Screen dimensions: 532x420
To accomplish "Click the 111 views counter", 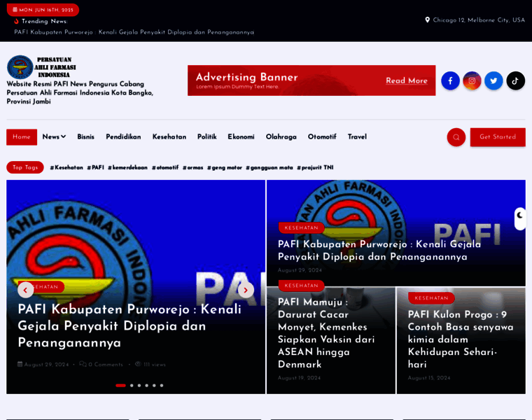I will [x=150, y=365].
